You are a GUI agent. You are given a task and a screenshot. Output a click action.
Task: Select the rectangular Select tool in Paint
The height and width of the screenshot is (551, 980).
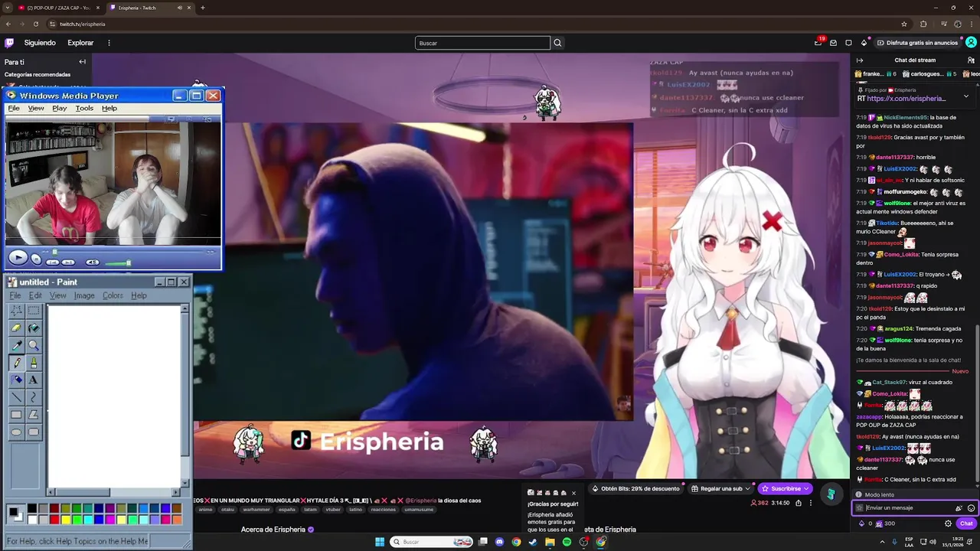click(34, 310)
